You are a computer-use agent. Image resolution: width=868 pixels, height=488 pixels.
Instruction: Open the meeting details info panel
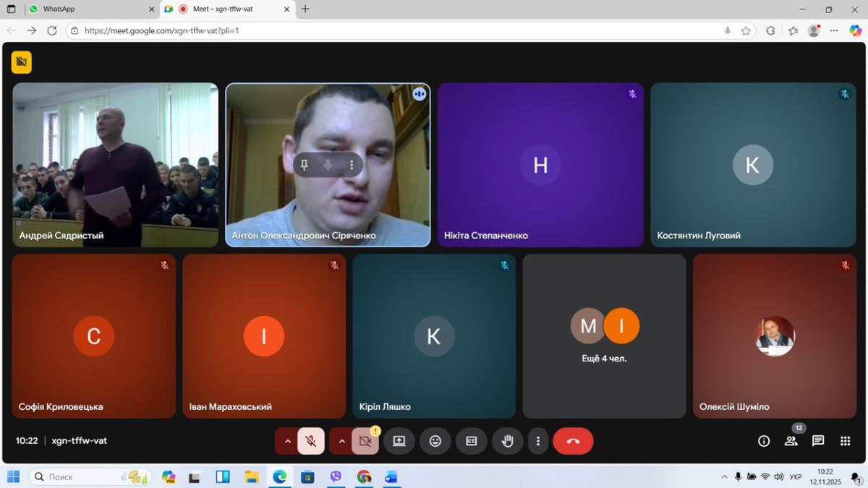point(764,441)
